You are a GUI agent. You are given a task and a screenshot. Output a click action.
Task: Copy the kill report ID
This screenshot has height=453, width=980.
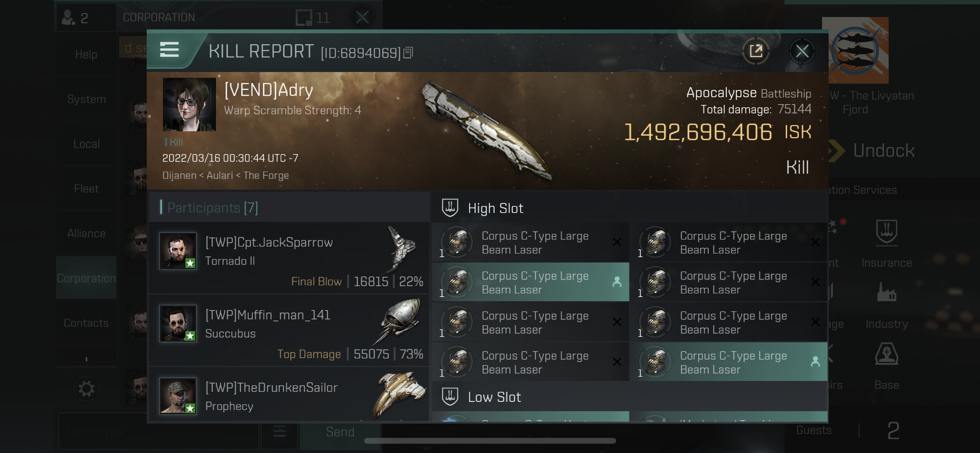(408, 53)
